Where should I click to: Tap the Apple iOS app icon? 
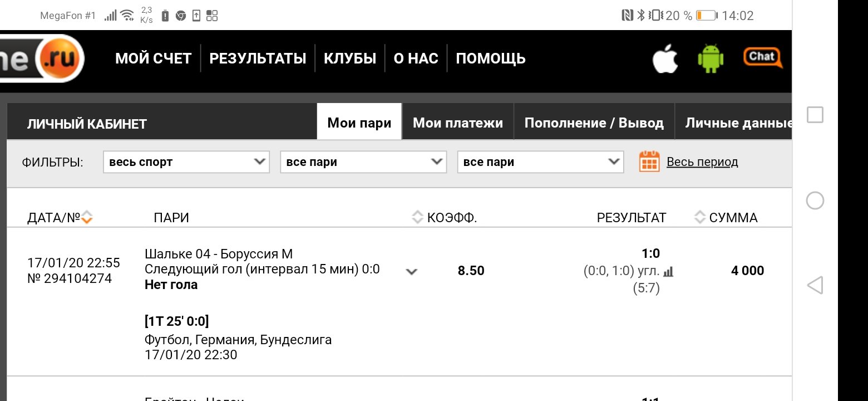pos(665,59)
